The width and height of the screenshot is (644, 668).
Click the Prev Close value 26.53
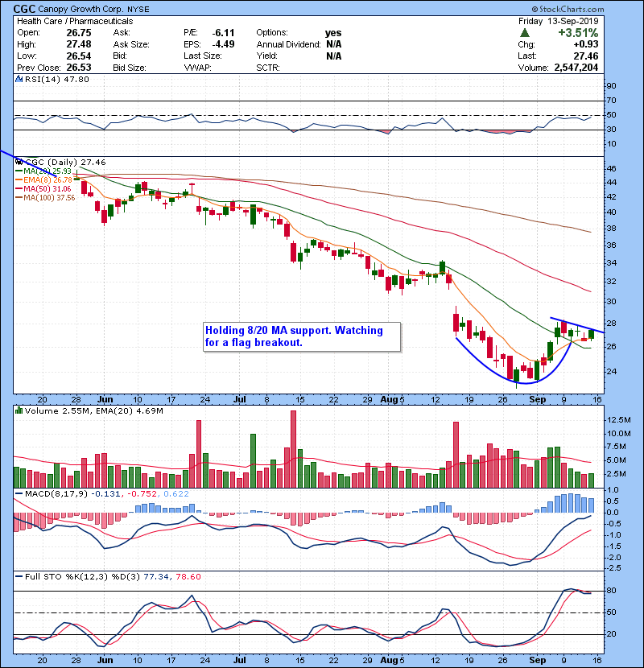(x=79, y=68)
